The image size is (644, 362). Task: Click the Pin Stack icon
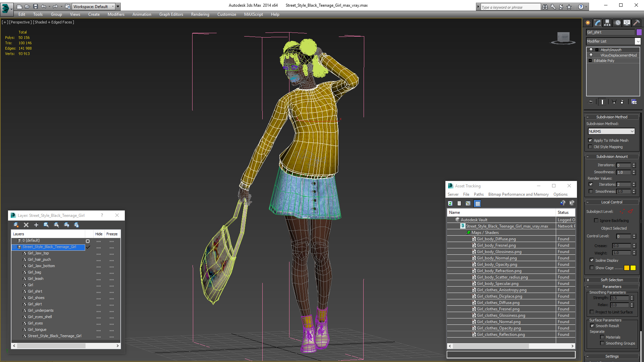(x=591, y=102)
